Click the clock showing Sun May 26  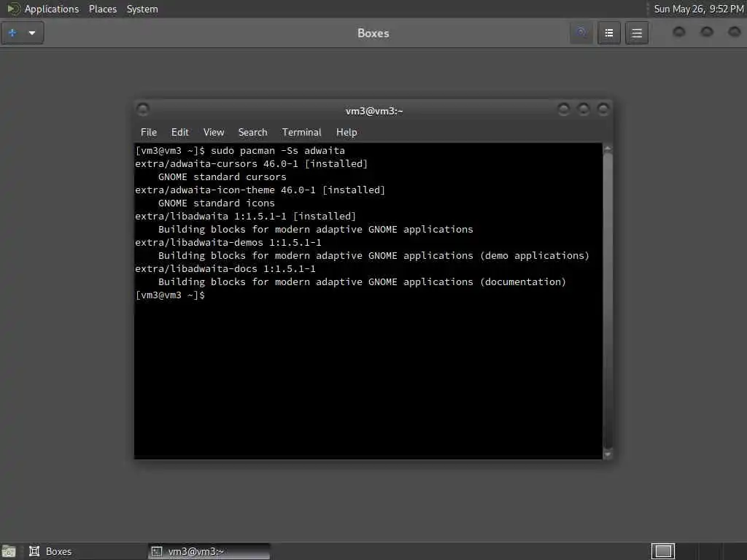pos(698,9)
